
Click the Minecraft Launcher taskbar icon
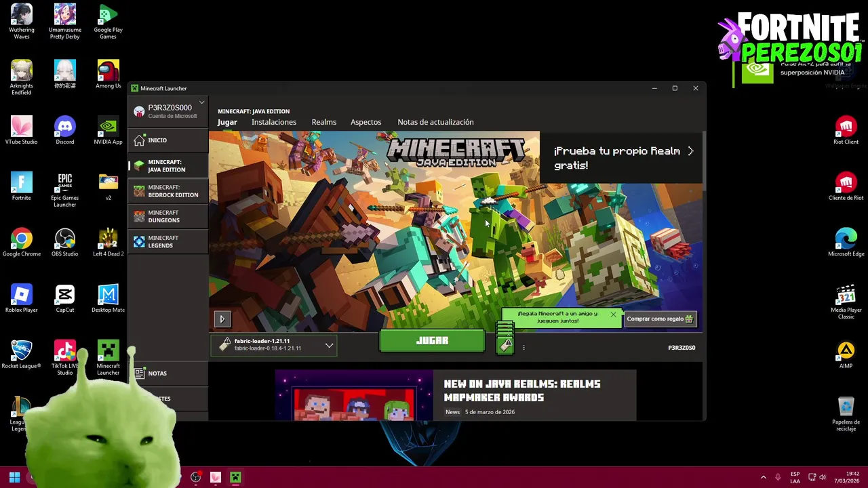[x=235, y=477]
